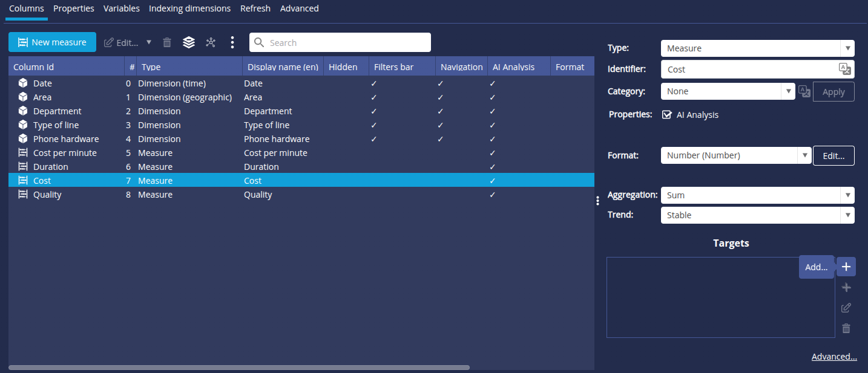
Task: Click the New measure button
Action: coord(52,42)
